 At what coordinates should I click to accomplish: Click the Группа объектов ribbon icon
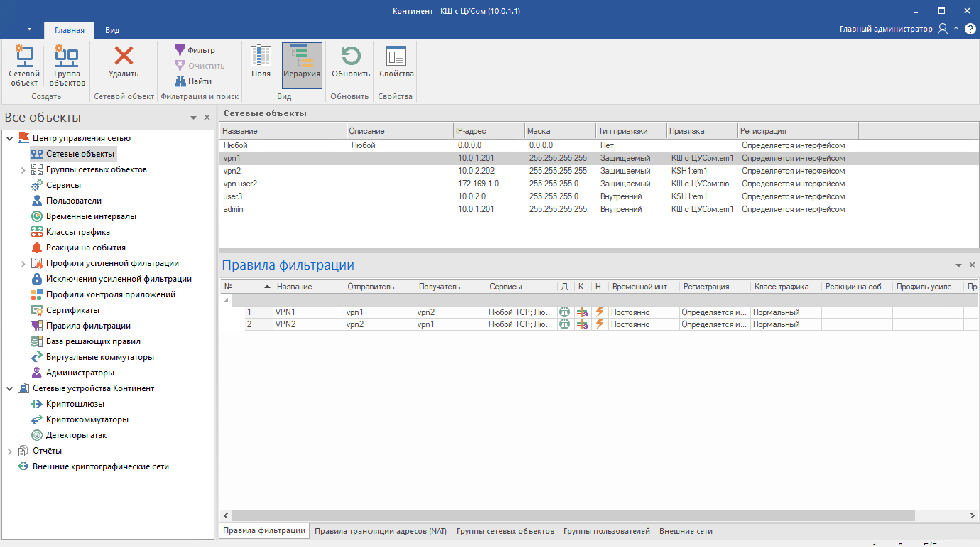(67, 57)
